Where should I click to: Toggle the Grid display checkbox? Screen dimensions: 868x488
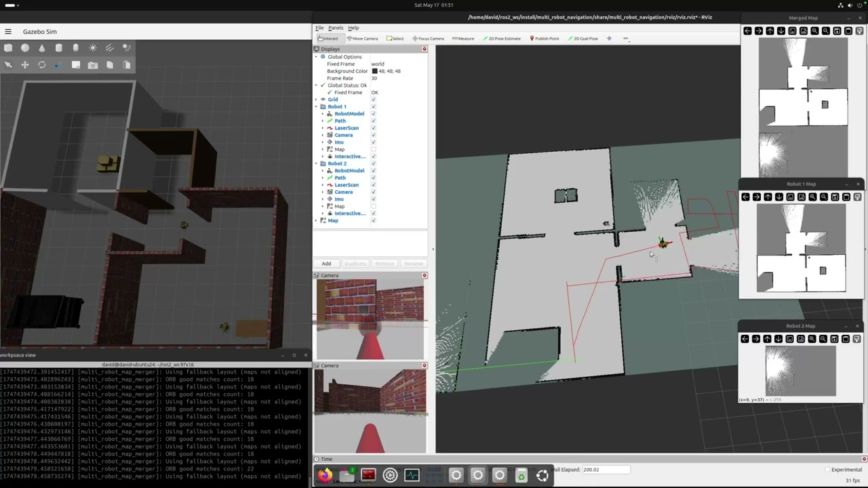(373, 100)
